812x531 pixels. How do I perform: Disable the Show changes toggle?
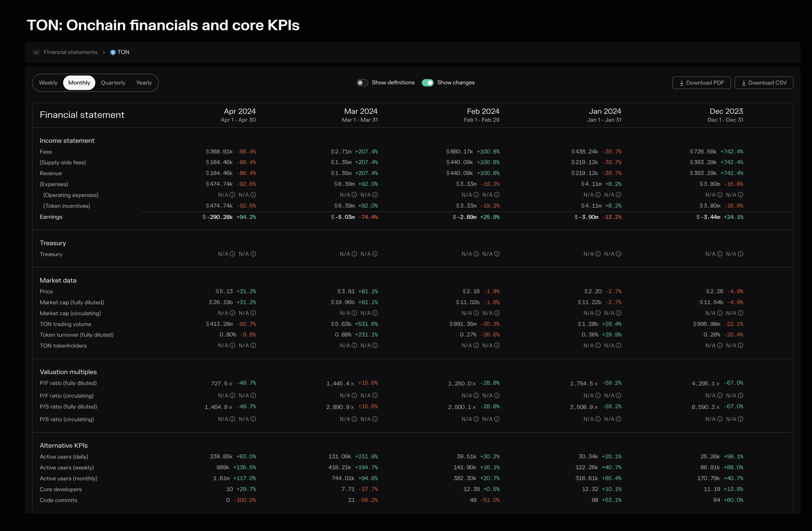click(428, 83)
